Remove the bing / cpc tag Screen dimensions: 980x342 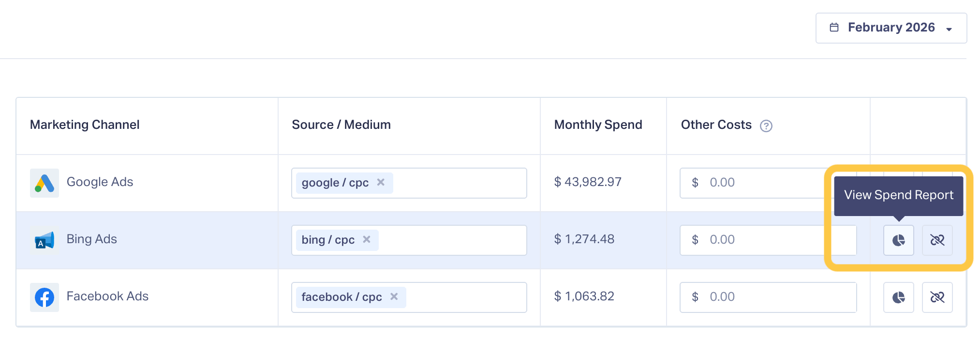click(367, 239)
